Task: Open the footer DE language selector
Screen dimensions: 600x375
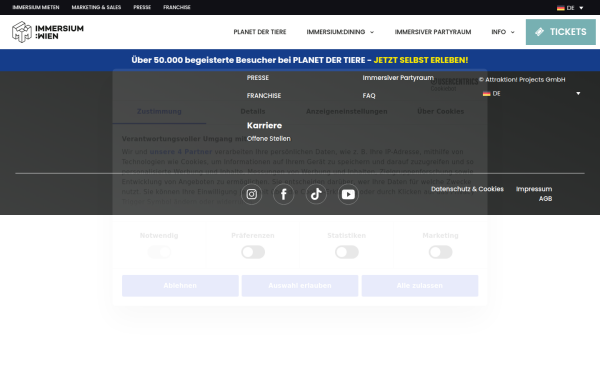Action: point(532,93)
